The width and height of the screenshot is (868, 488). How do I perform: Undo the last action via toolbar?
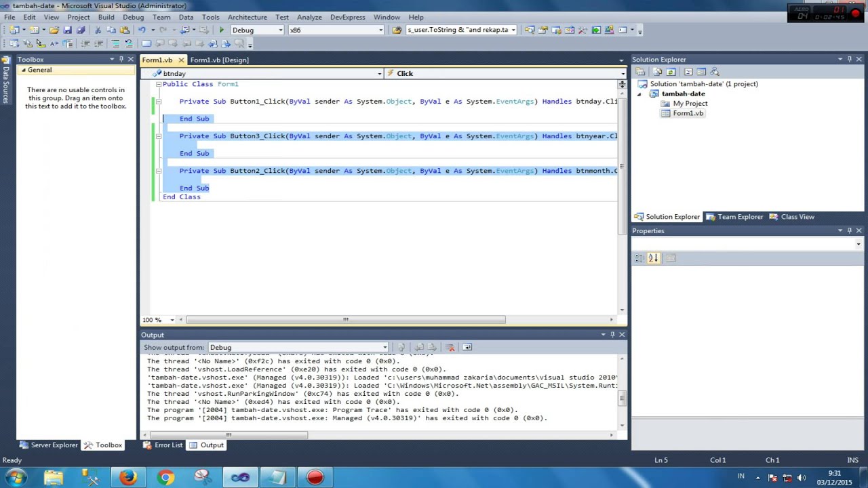click(x=142, y=30)
